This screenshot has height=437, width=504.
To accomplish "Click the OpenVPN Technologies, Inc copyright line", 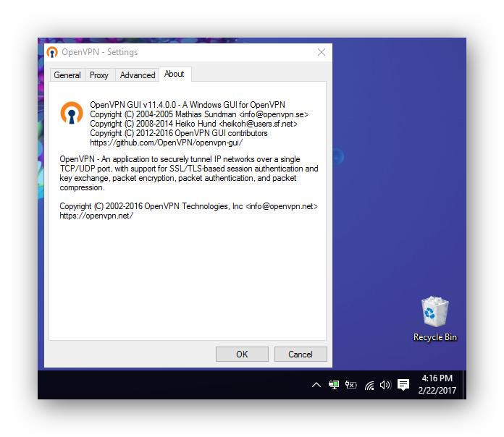I will [189, 206].
